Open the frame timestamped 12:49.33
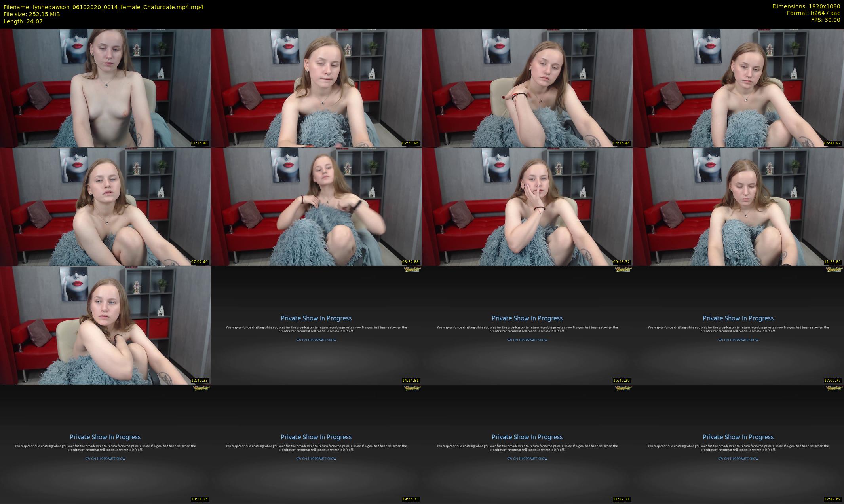Viewport: 844px width, 504px height. pos(105,325)
